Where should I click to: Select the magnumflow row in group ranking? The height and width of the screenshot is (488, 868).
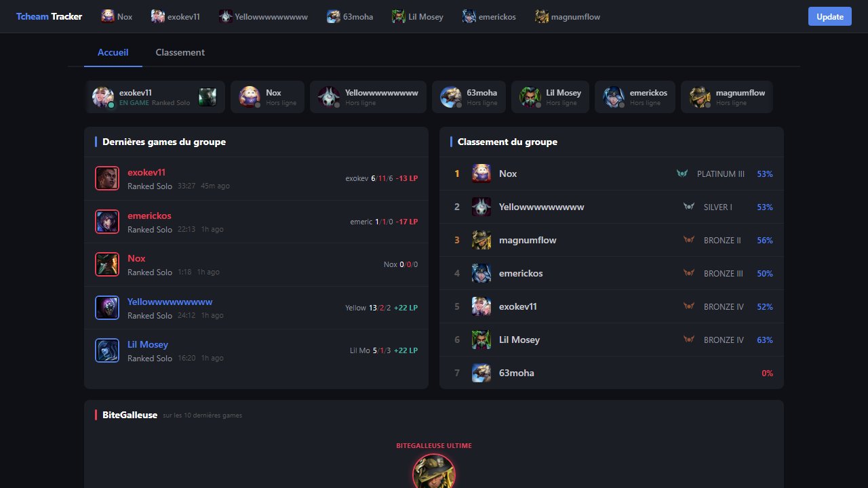(x=612, y=240)
